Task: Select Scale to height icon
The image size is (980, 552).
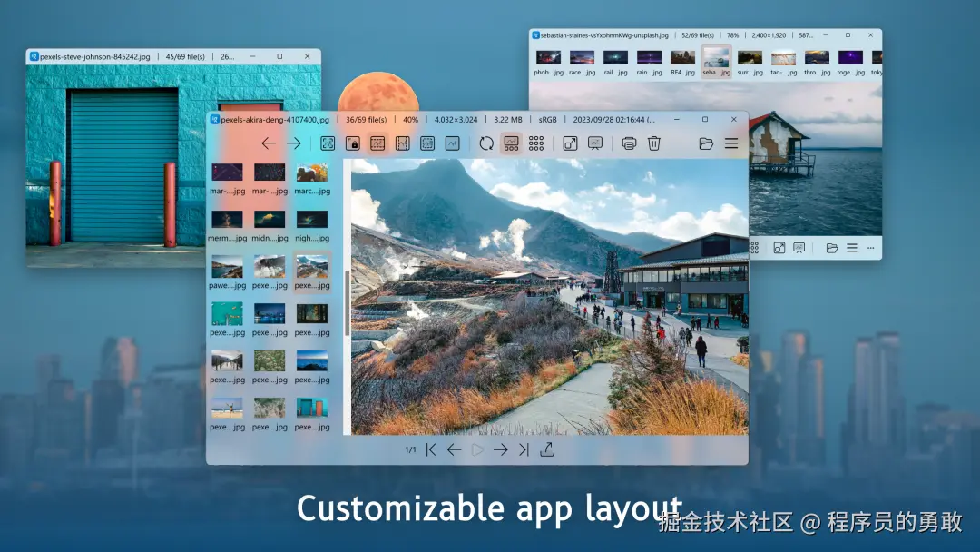Action: [x=403, y=143]
